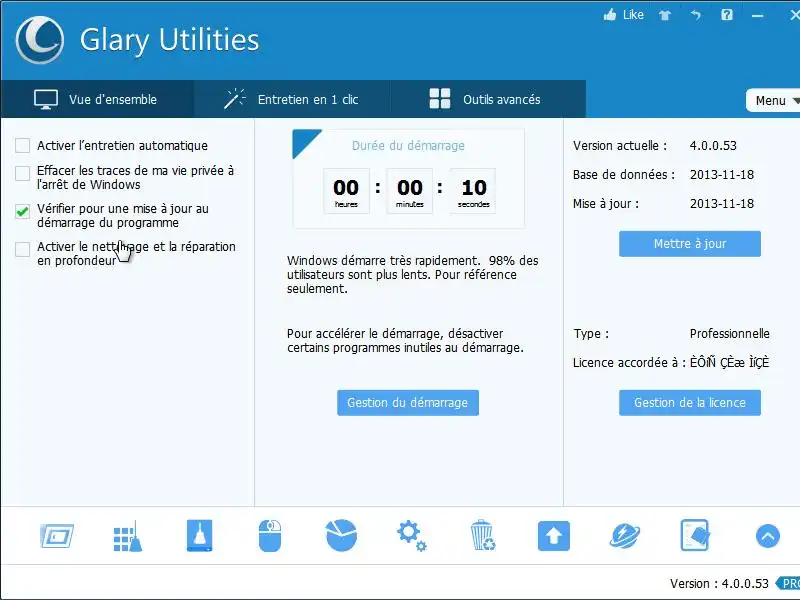The height and width of the screenshot is (600, 800).
Task: Click Gestion de la licence button
Action: [690, 403]
